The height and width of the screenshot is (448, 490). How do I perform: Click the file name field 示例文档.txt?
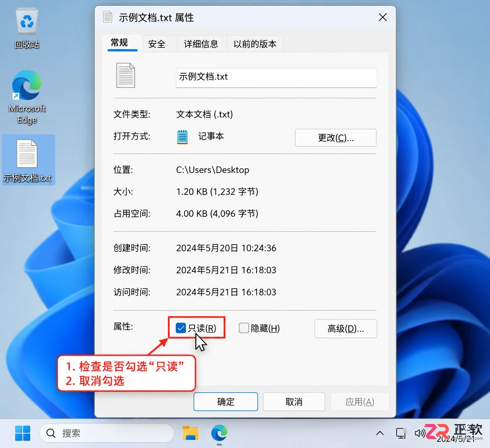pos(276,78)
